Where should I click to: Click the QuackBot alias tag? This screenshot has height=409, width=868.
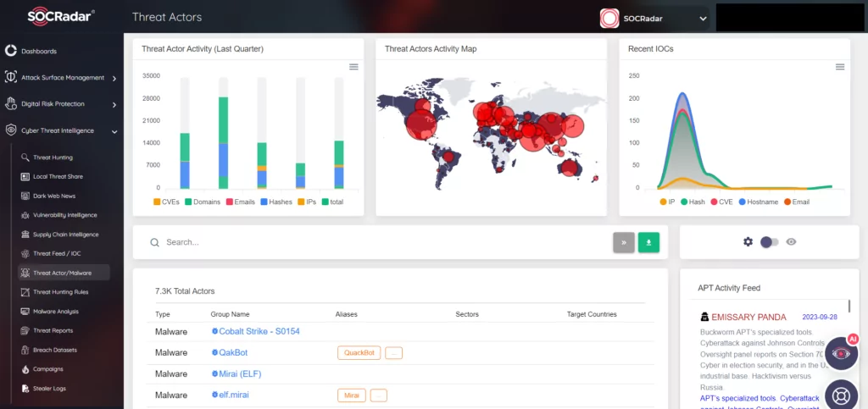pyautogui.click(x=359, y=352)
